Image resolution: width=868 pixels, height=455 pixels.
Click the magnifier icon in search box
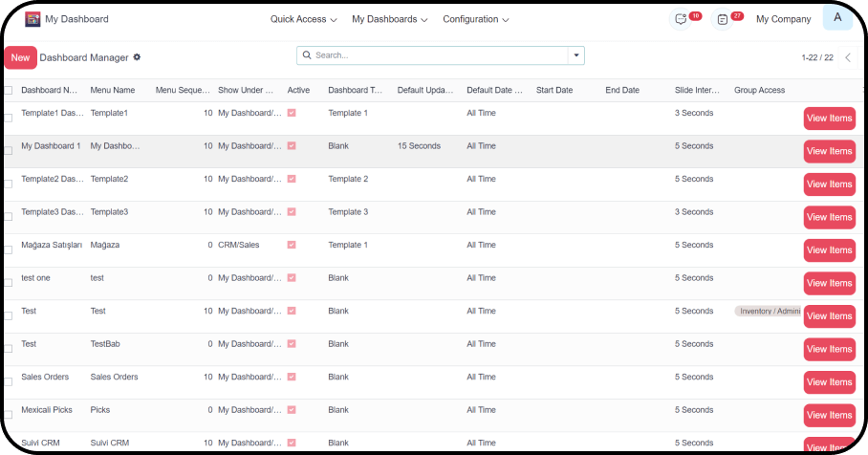pos(307,55)
